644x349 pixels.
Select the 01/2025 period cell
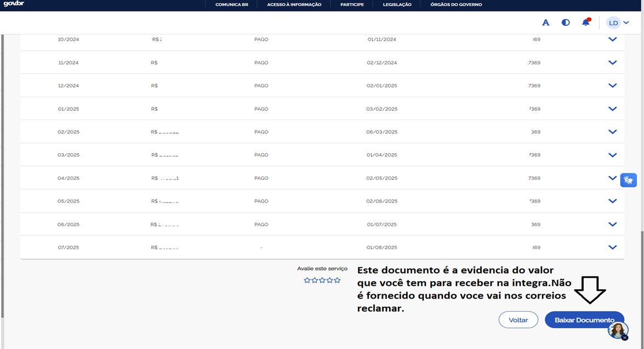coord(68,109)
